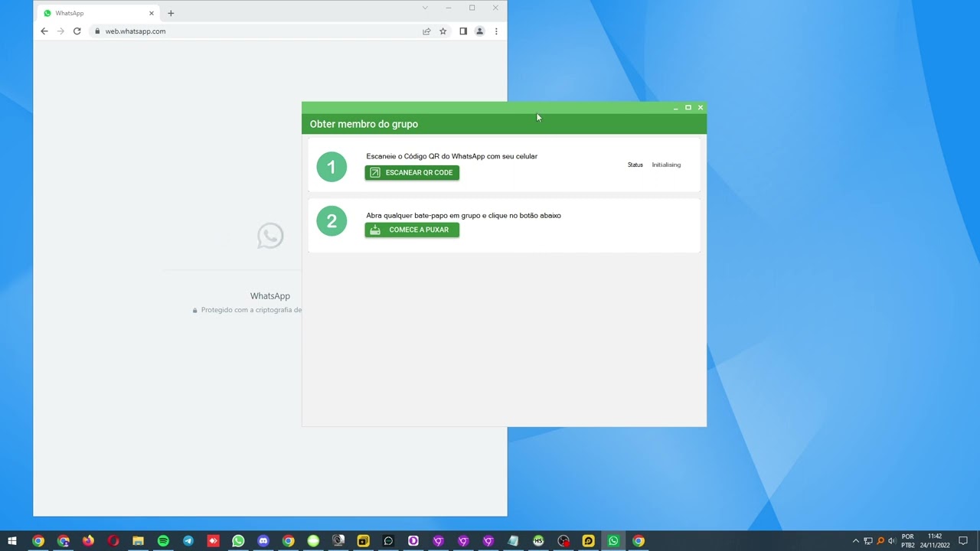Screen dimensions: 980x551
Task: Select the WhatsApp browser tab
Action: point(98,13)
